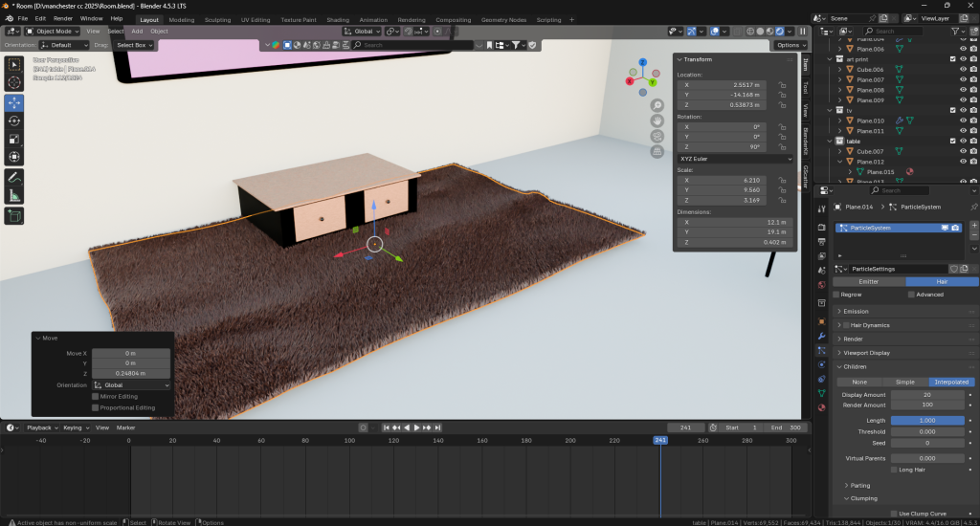Enable the Regrow checkbox
Image resolution: width=980 pixels, height=526 pixels.
[836, 295]
